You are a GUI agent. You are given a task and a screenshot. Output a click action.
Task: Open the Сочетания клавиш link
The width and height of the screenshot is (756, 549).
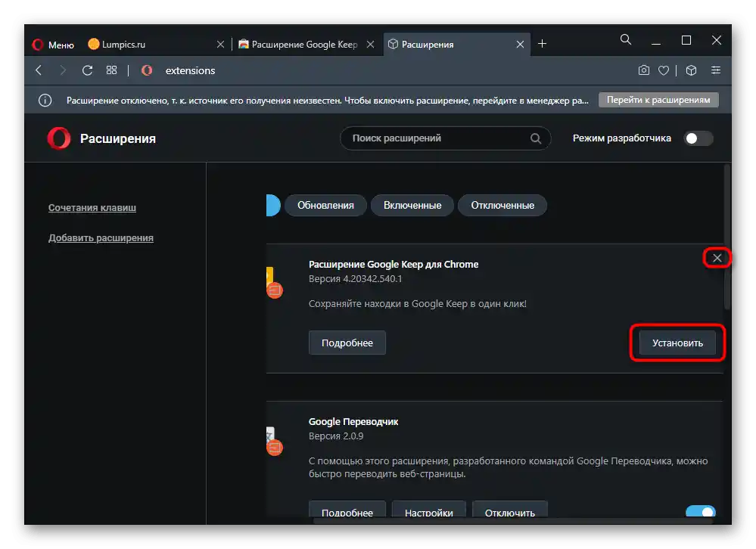pyautogui.click(x=92, y=207)
